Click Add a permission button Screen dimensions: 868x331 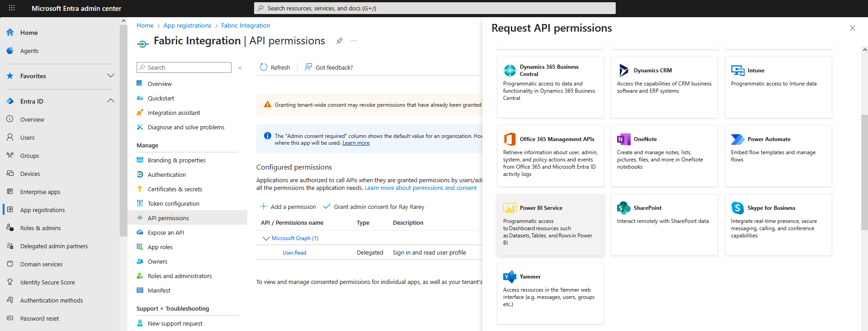288,207
